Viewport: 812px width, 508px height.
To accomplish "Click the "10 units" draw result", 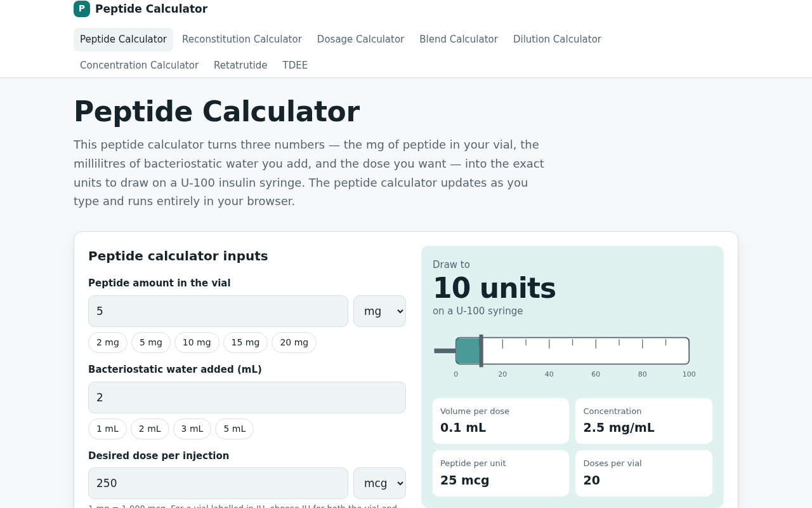I will tap(494, 288).
